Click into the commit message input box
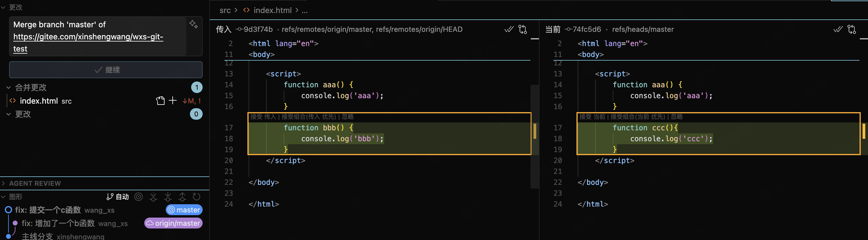Image resolution: width=868 pixels, height=240 pixels. (x=98, y=36)
